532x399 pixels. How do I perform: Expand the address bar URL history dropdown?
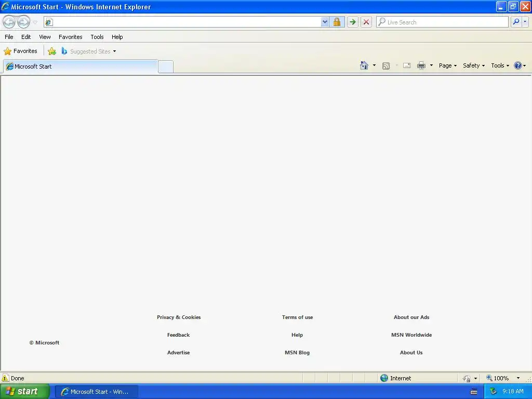[325, 22]
